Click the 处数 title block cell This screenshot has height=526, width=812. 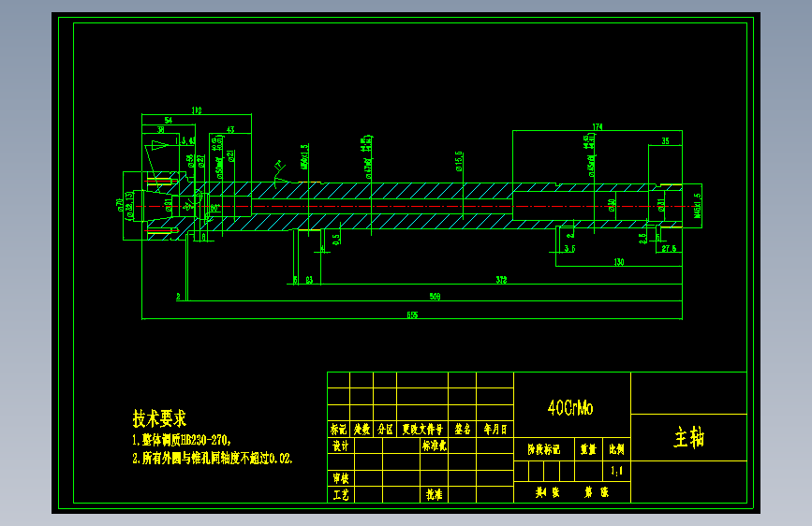click(362, 430)
